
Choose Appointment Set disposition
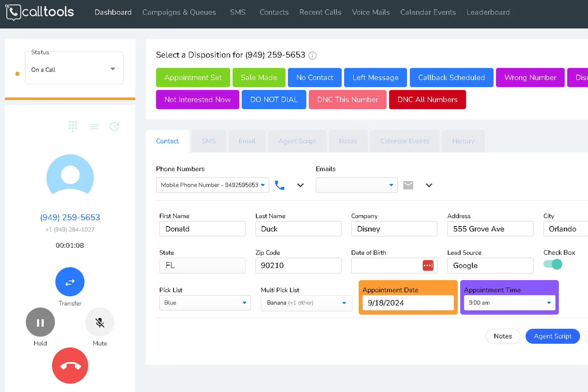click(x=193, y=77)
